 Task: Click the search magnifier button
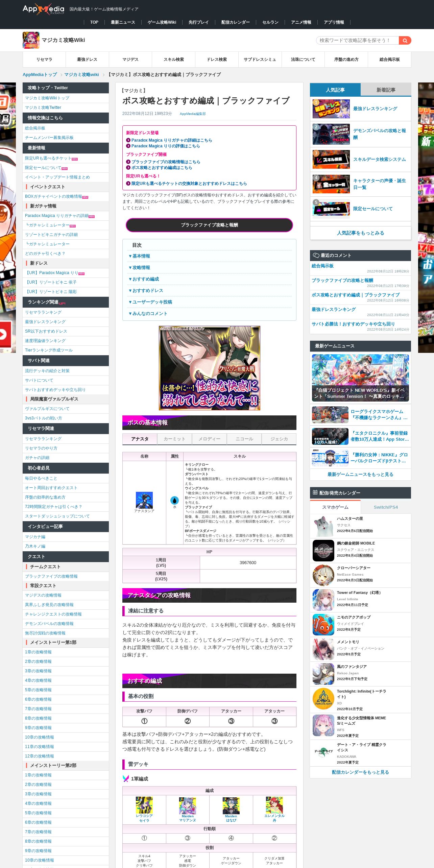pyautogui.click(x=405, y=41)
